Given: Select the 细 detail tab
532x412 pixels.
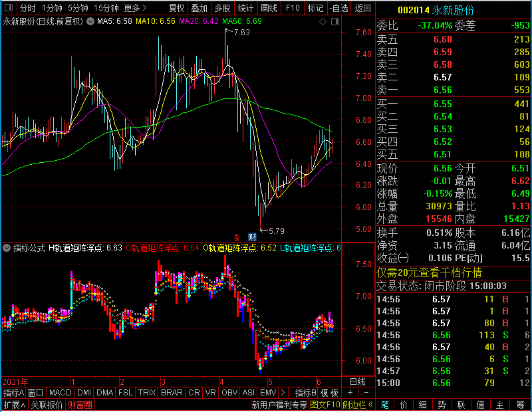Looking at the screenshot, I should [x=423, y=405].
